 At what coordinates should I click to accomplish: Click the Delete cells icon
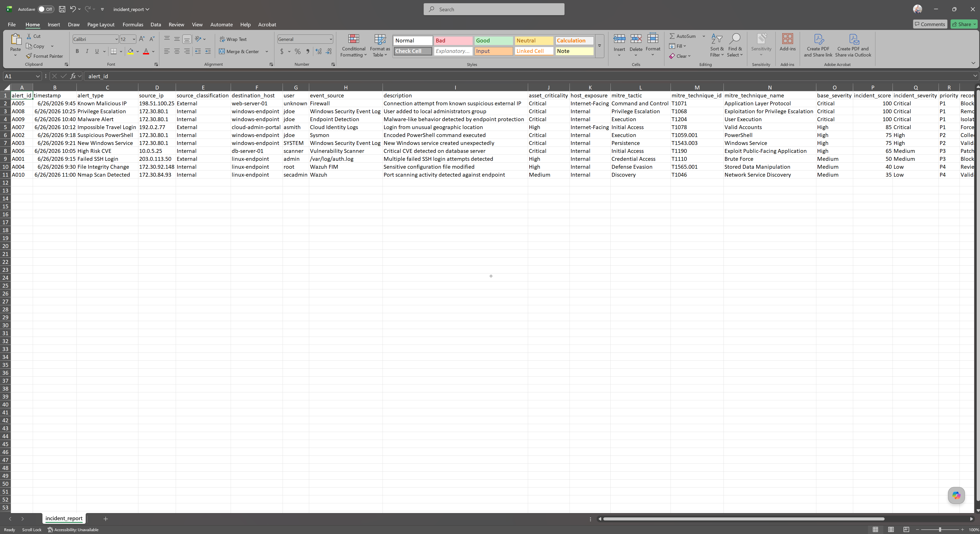pos(636,39)
